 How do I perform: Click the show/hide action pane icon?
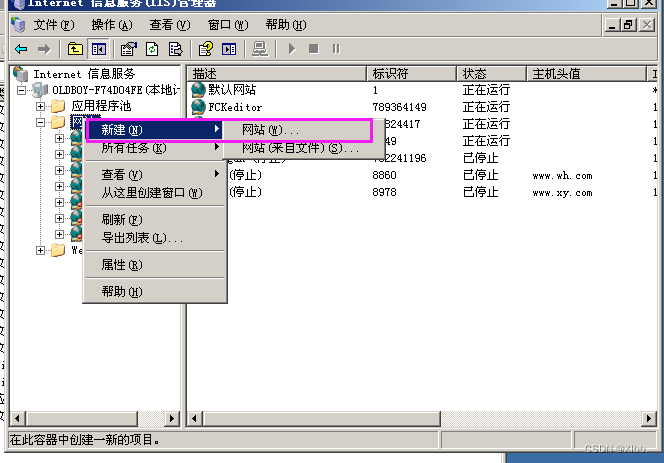point(229,49)
